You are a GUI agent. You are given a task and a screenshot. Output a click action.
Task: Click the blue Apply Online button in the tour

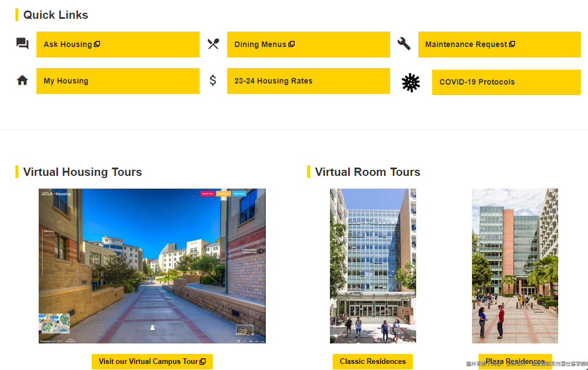[239, 194]
